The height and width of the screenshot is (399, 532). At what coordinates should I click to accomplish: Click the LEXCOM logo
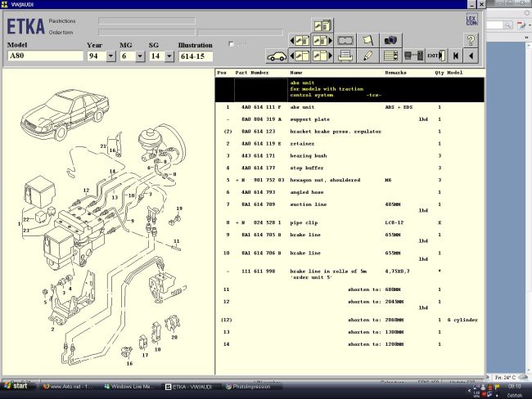(x=471, y=20)
